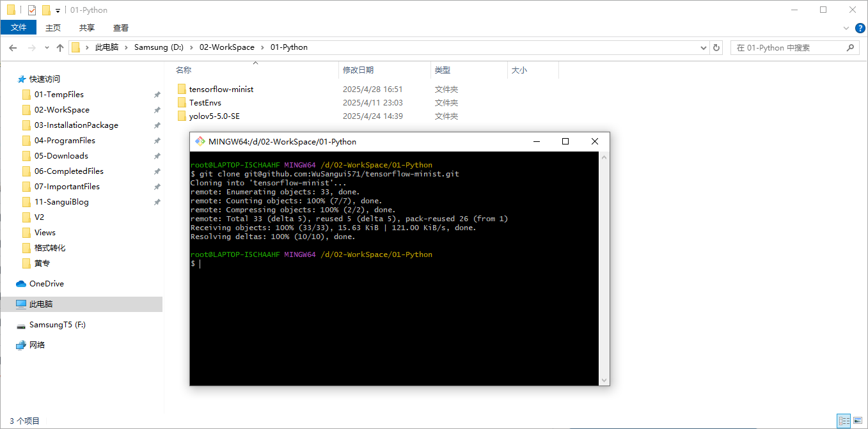The image size is (868, 429).
Task: Expand the ribbon with the chevron
Action: (846, 28)
